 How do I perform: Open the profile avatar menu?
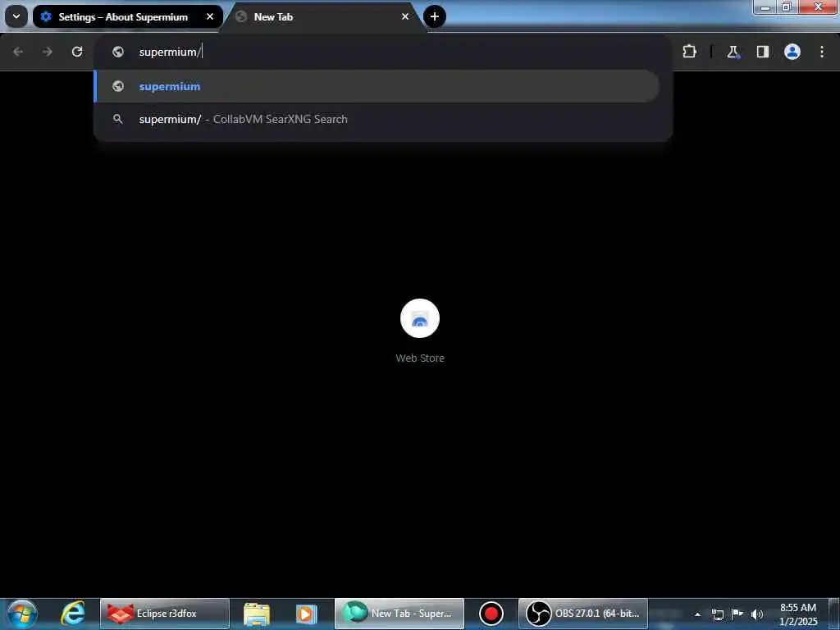coord(792,52)
